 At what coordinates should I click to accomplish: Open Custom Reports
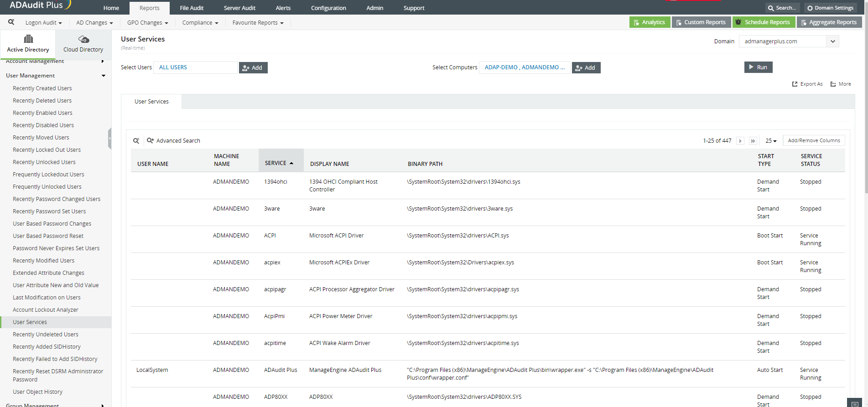pos(701,22)
